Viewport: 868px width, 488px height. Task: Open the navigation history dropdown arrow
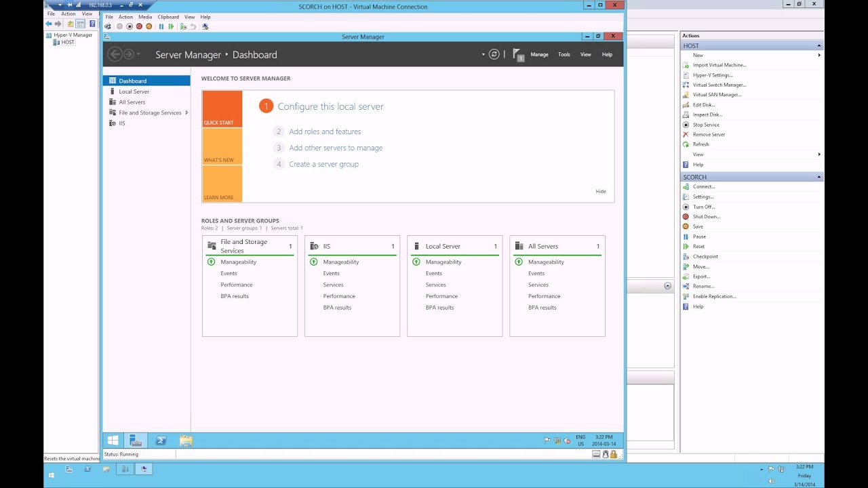pyautogui.click(x=138, y=54)
